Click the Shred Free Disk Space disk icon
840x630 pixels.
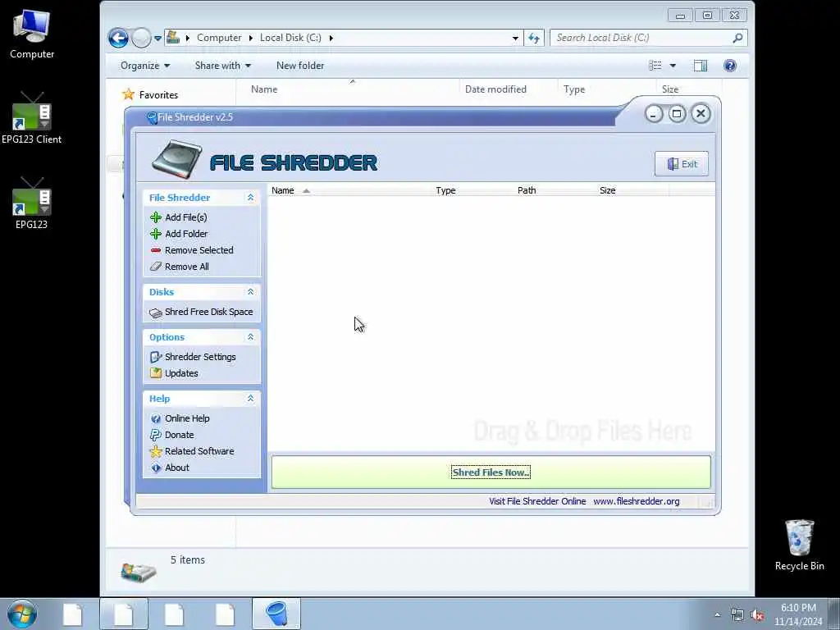(156, 313)
